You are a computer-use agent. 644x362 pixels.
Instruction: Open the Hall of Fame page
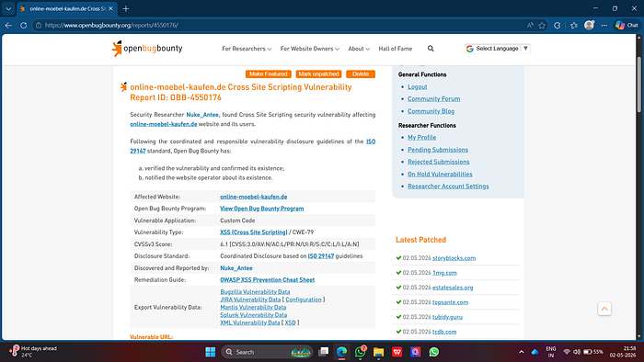click(395, 49)
